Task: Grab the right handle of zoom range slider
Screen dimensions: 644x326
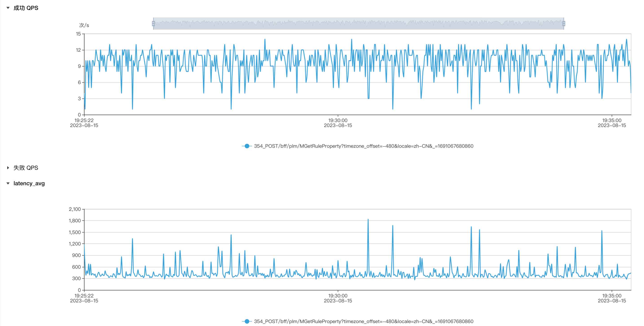Action: [564, 24]
